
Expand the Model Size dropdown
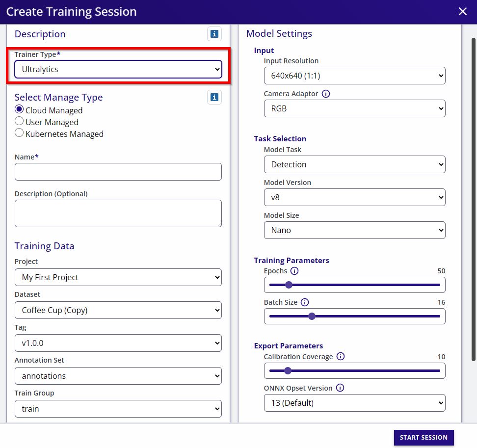pos(354,230)
